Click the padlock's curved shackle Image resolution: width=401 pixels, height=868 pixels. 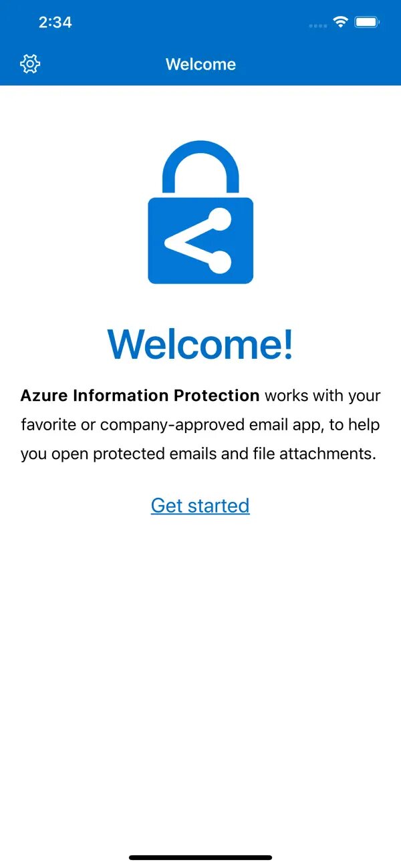[200, 155]
